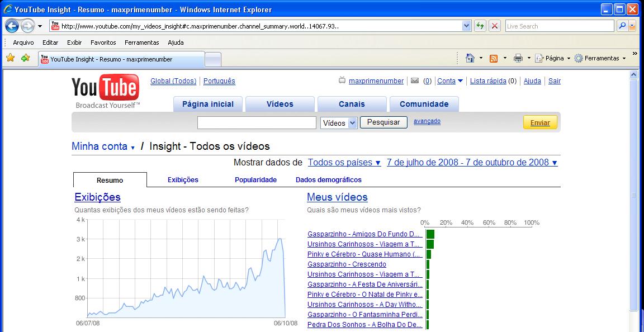Click the Global (Todos) link
This screenshot has height=332, width=644.
pos(173,81)
